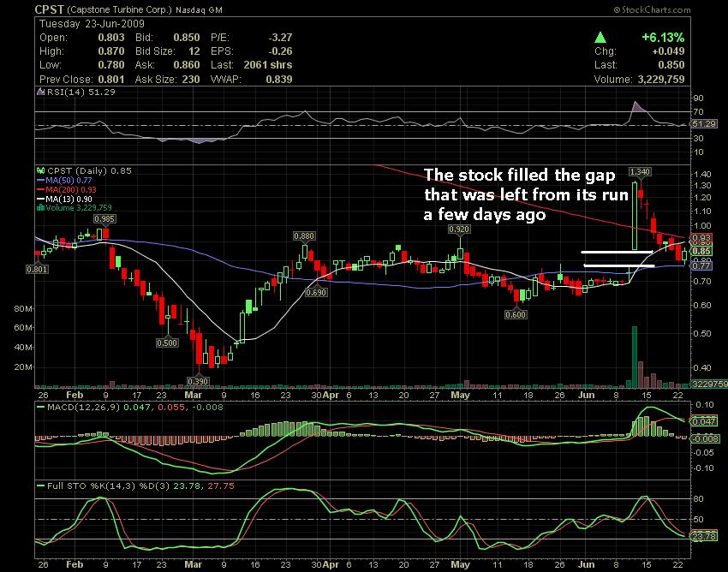The width and height of the screenshot is (728, 572).
Task: Click the Chg value +0.049
Action: 668,51
